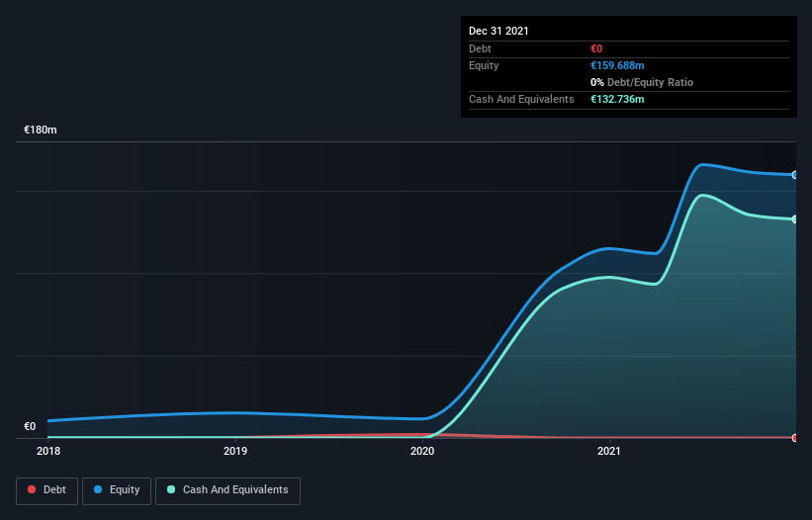Click the €159.688m equity value
The height and width of the screenshot is (520, 812).
click(617, 65)
